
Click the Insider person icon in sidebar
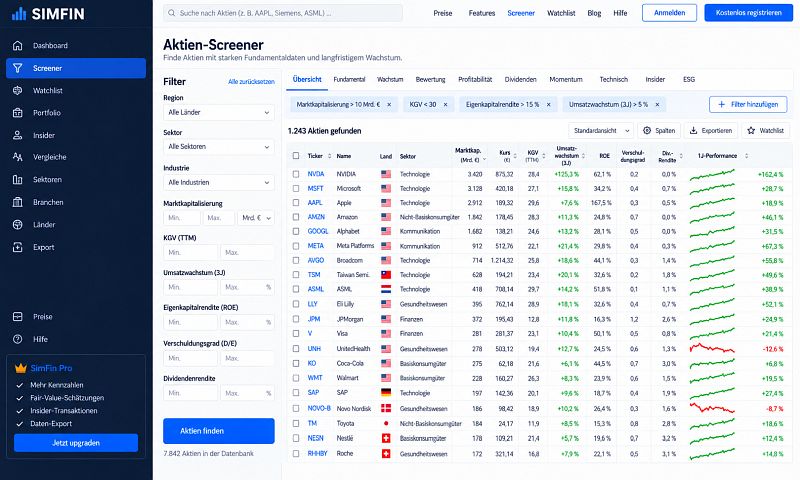tap(17, 135)
